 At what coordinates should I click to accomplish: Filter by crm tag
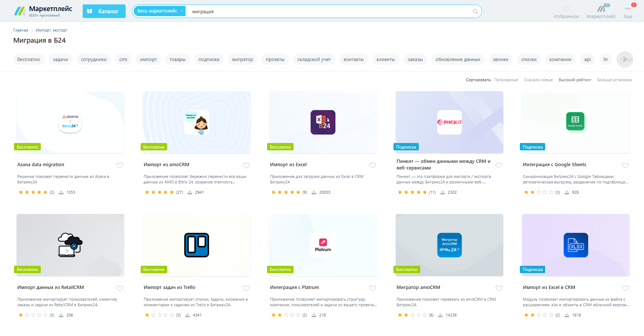pos(123,59)
